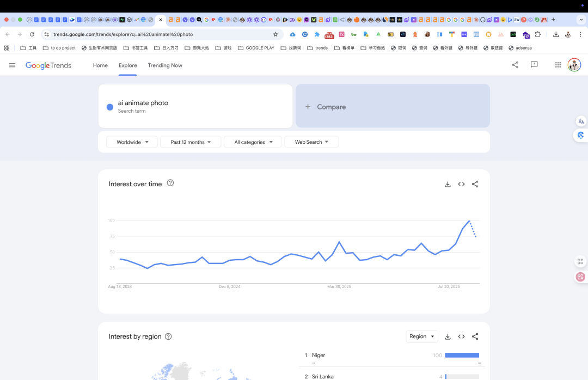The height and width of the screenshot is (380, 588).
Task: Close the active browser tab
Action: click(161, 20)
